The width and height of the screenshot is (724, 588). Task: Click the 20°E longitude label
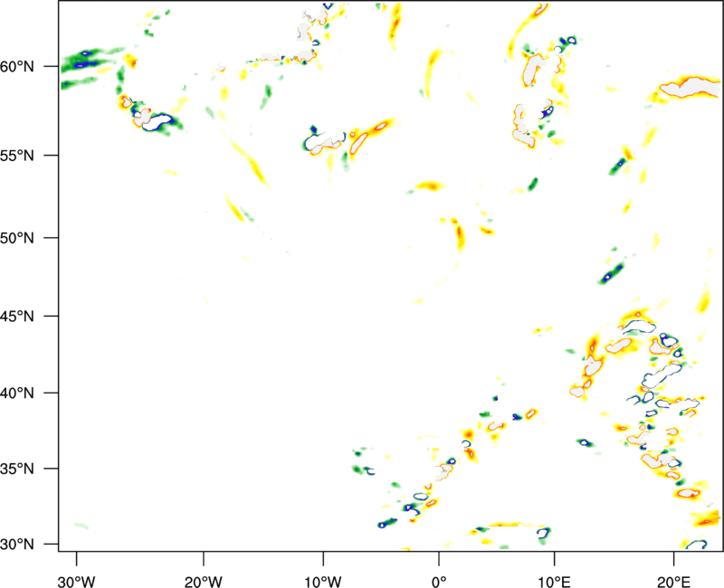(x=673, y=582)
